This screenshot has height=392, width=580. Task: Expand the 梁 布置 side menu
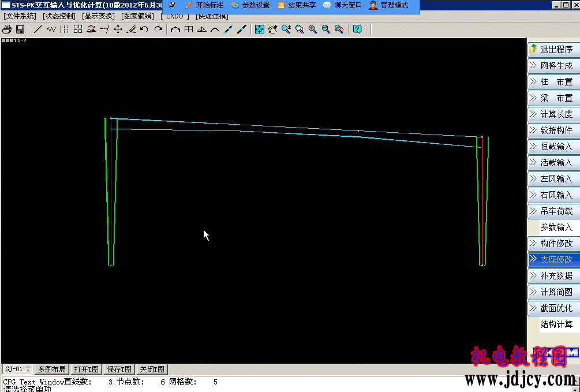(553, 98)
